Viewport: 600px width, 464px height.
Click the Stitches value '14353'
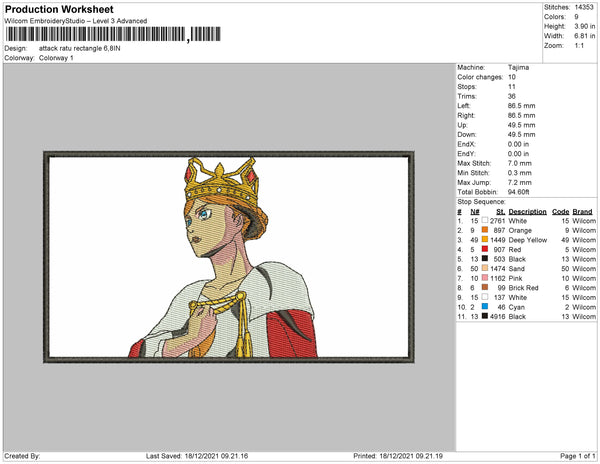point(584,7)
